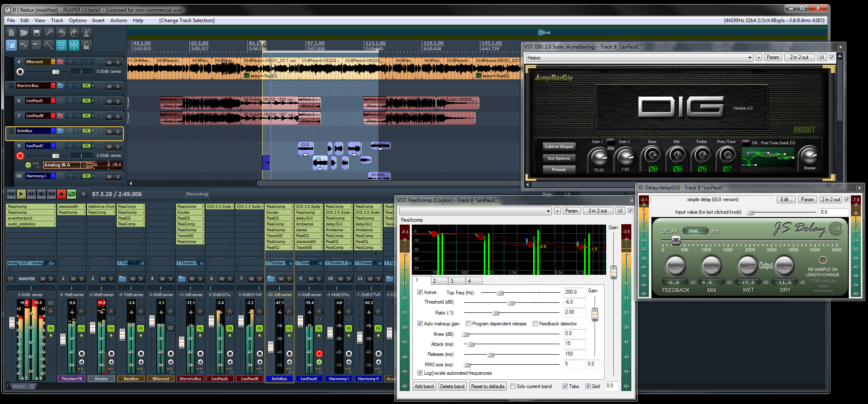This screenshot has height=404, width=868.
Task: Click the transport Record button
Action: 61,194
